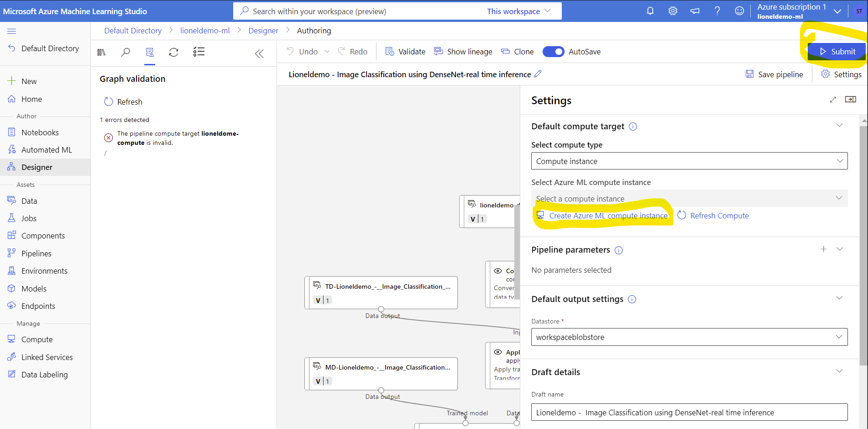
Task: Collapse the Default output settings section
Action: point(839,298)
